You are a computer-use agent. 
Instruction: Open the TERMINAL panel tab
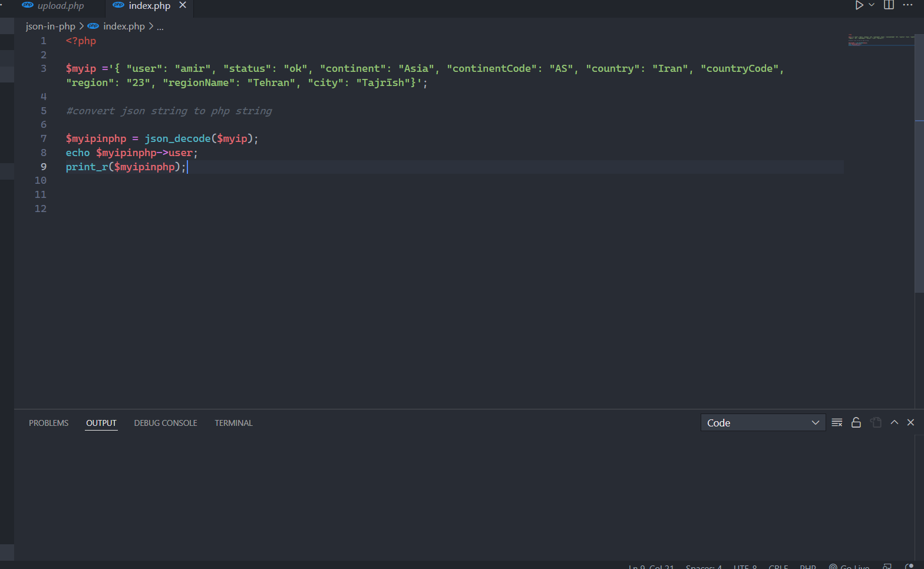(233, 423)
